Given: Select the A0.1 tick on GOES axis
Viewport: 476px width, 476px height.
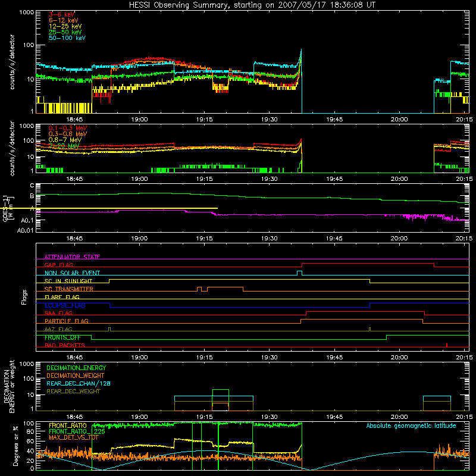Looking at the screenshot, I should point(27,220).
